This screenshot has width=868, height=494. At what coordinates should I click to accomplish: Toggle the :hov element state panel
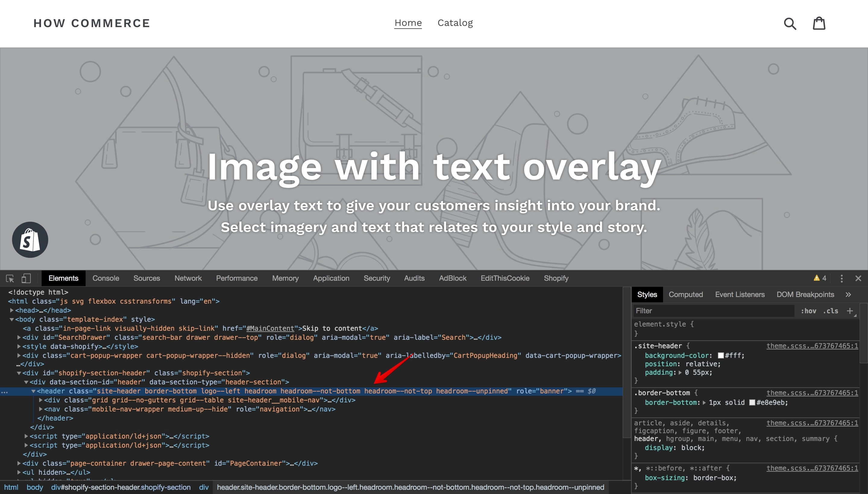click(809, 311)
